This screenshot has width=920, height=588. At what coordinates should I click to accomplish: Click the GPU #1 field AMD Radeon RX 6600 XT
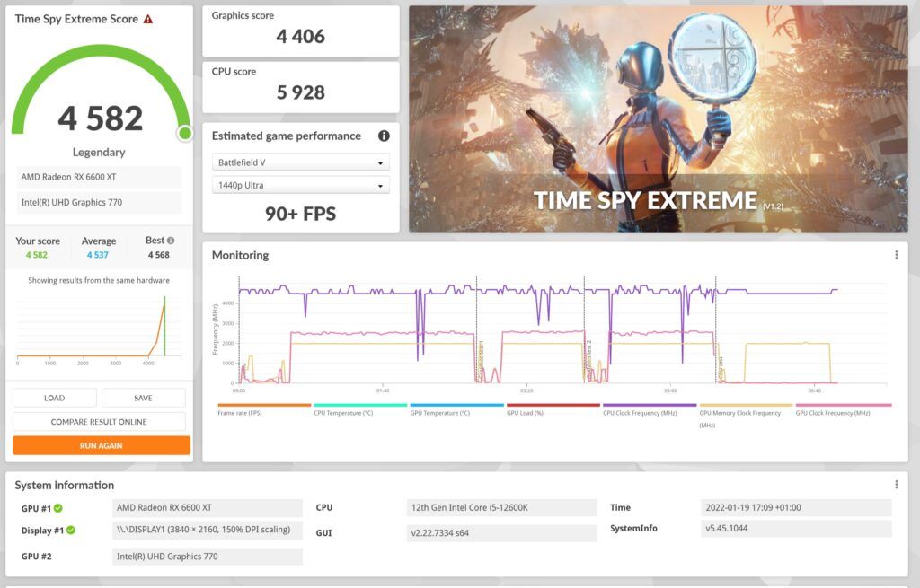[x=208, y=508]
